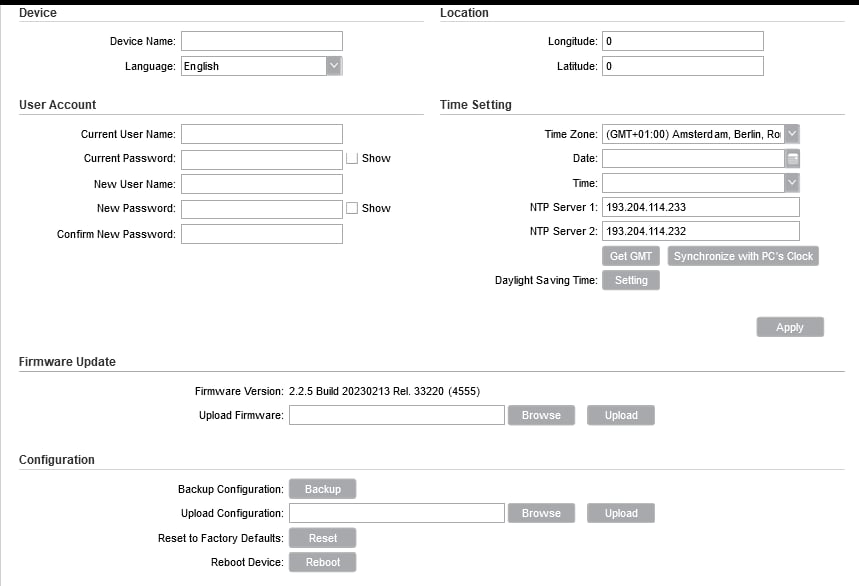Click the Upload Firmware path field
859x586 pixels.
tap(397, 415)
